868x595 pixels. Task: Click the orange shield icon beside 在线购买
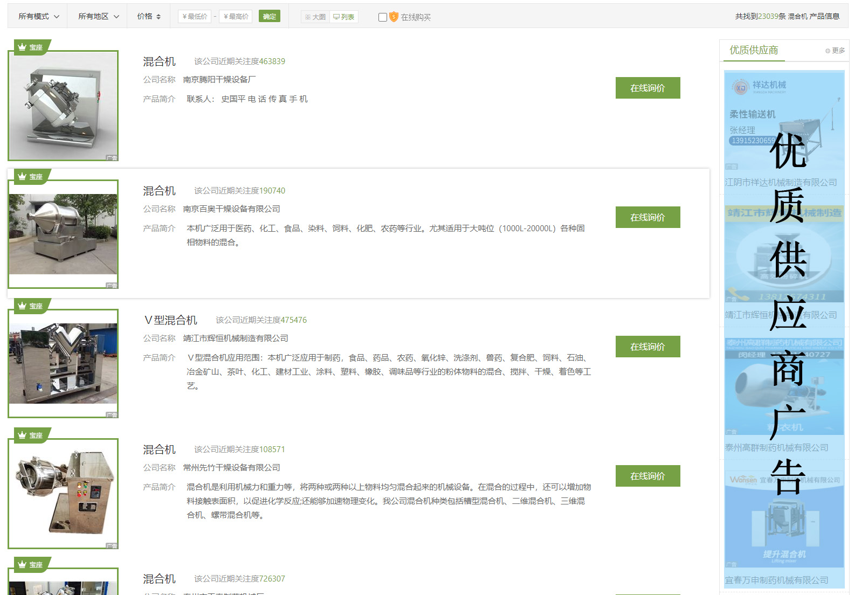pos(394,17)
